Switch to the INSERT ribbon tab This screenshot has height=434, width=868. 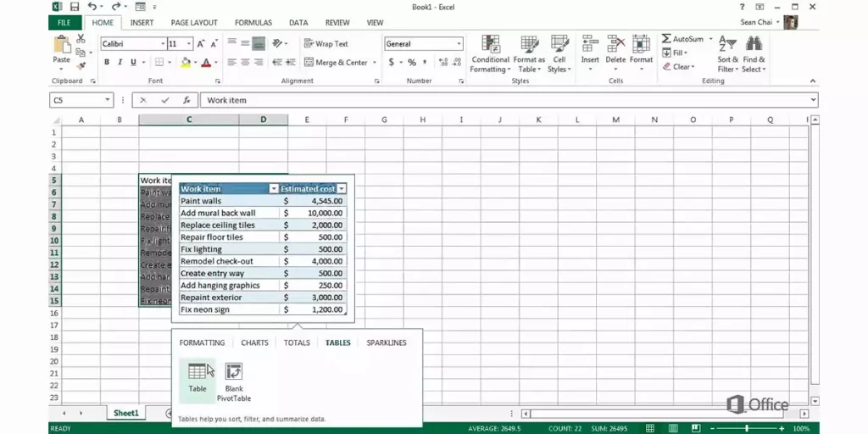(x=142, y=23)
